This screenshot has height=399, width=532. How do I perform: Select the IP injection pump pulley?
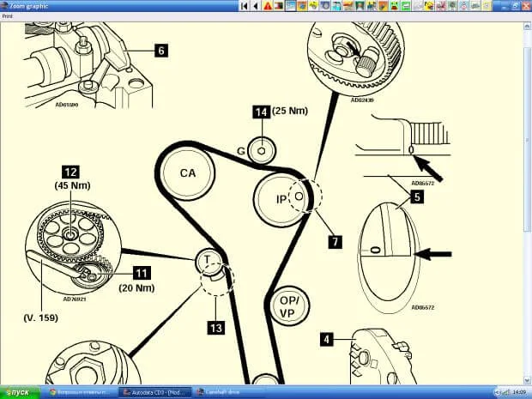(x=281, y=199)
